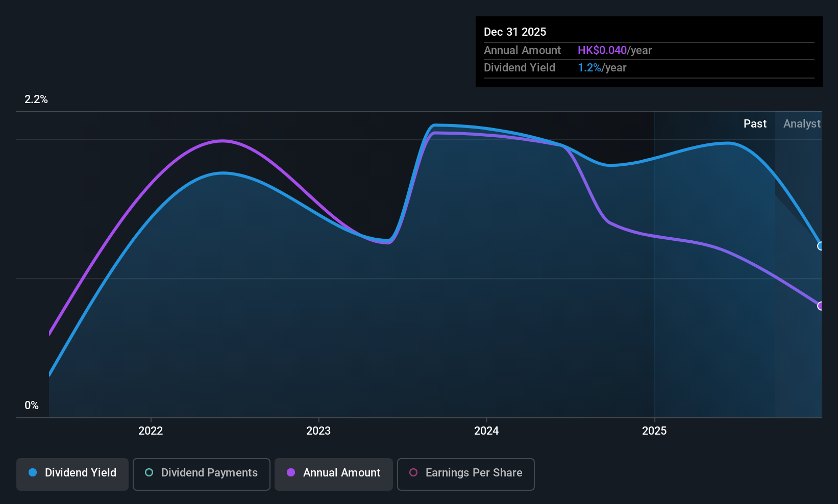
Task: Click the 2.2% y-axis label
Action: click(36, 99)
